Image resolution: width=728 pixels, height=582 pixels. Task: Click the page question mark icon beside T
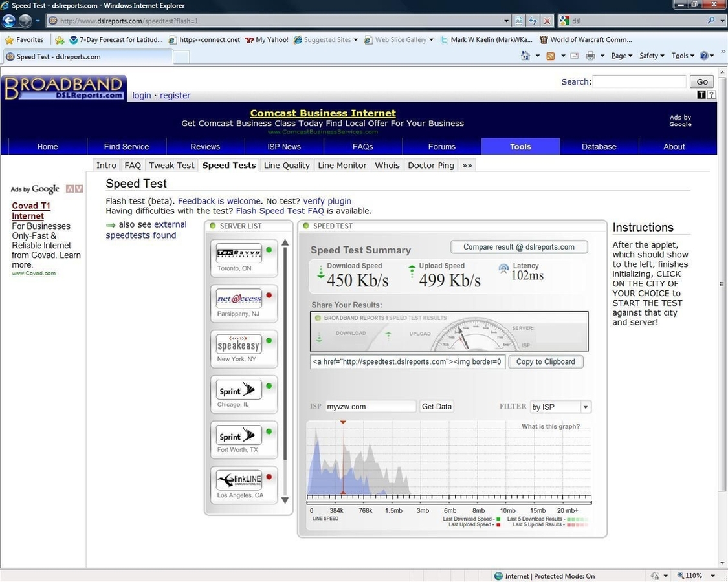pos(711,94)
